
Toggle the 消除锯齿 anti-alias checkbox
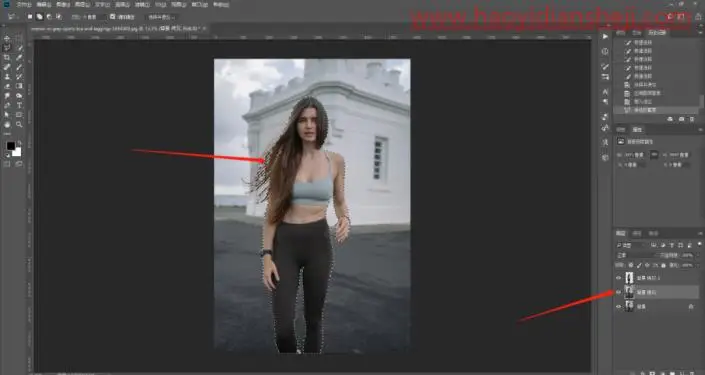[112, 17]
